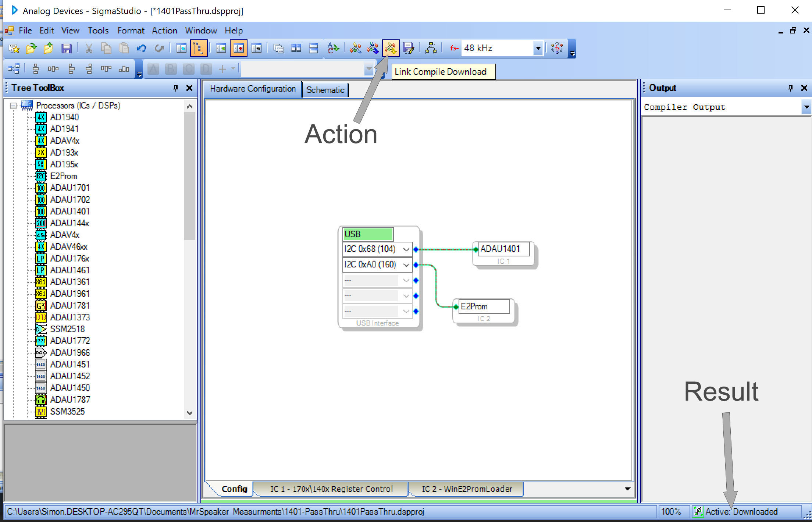The height and width of the screenshot is (522, 812).
Task: Open the Tools menu
Action: pos(98,31)
